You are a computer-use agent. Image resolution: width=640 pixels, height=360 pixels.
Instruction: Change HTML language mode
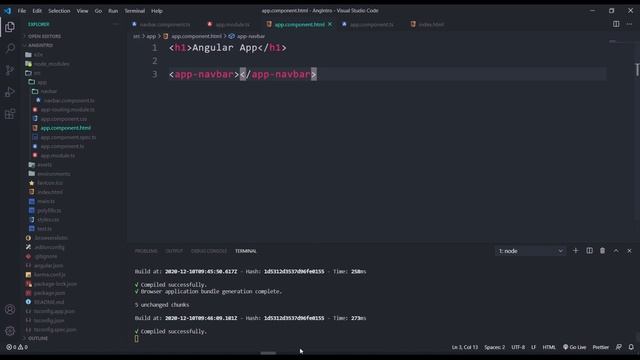click(549, 347)
